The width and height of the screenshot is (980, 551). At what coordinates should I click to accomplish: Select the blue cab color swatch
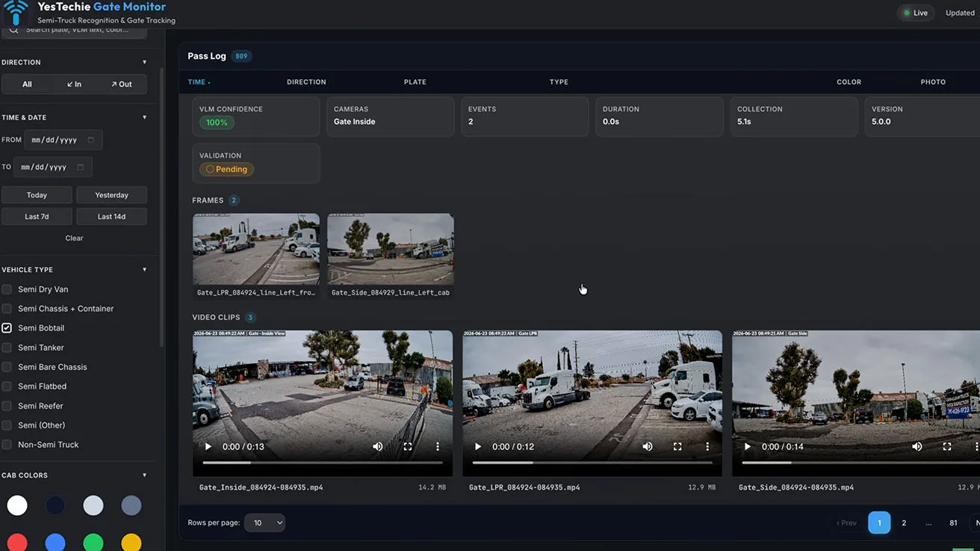pyautogui.click(x=55, y=543)
